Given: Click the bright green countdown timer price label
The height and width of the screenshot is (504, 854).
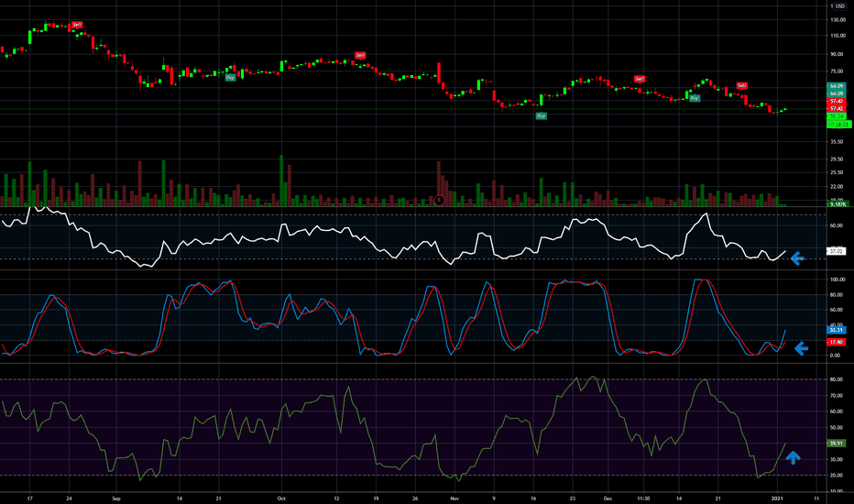Looking at the screenshot, I should [x=838, y=125].
